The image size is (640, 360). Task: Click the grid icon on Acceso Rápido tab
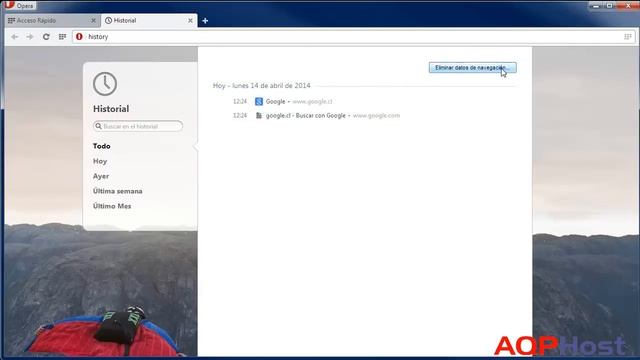tap(11, 20)
